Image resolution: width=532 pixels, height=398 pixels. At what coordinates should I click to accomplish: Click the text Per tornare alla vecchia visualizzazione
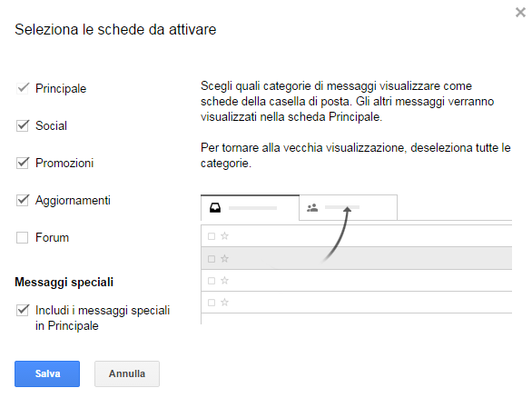coord(356,155)
